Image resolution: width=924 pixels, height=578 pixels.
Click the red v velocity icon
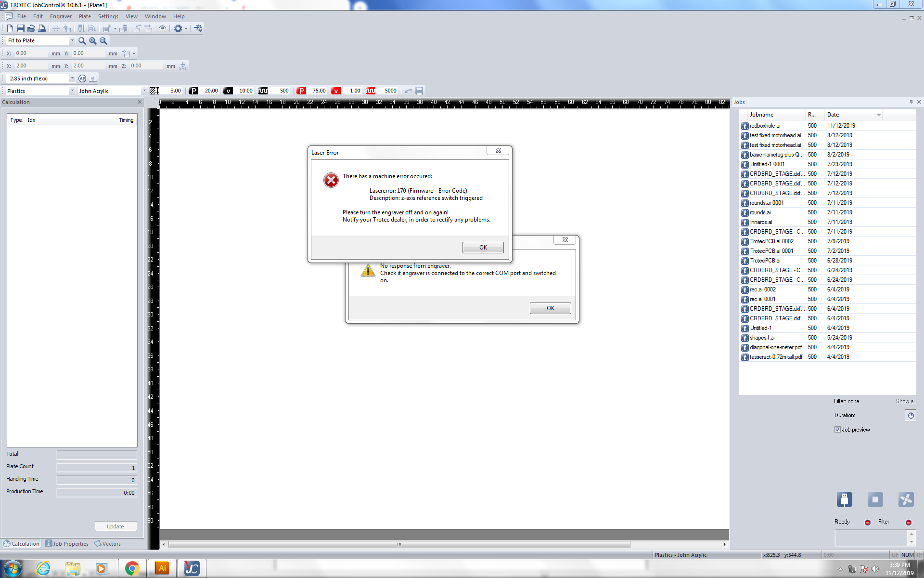click(x=336, y=91)
